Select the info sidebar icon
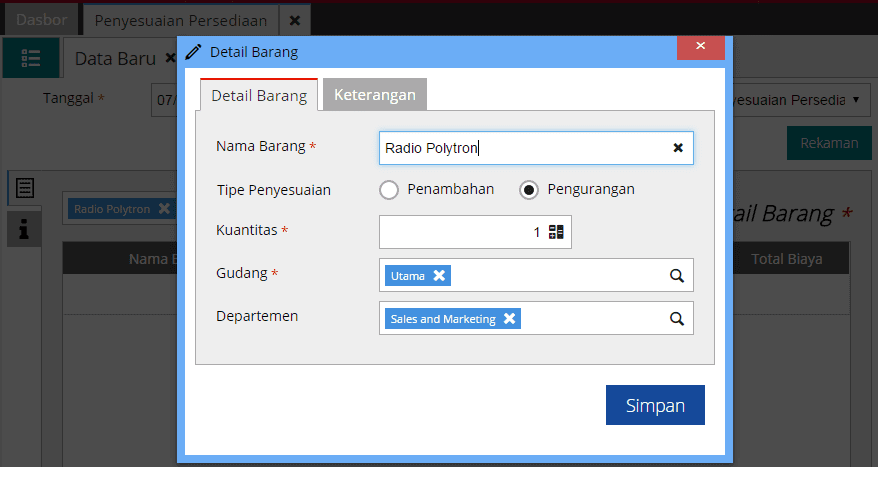This screenshot has height=504, width=878. (24, 229)
